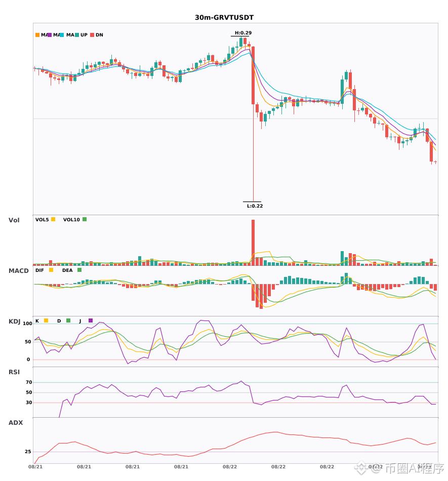Click the tallest red volume bar

tap(253, 243)
